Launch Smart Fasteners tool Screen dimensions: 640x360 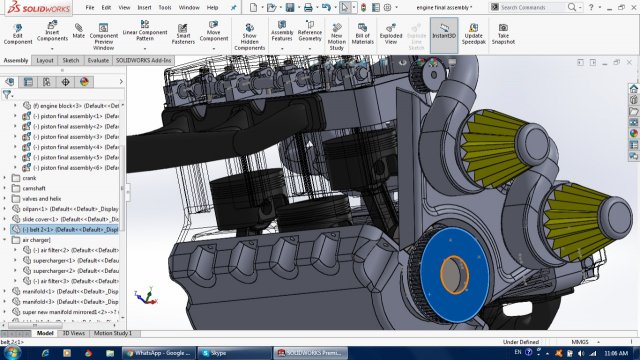pos(183,34)
